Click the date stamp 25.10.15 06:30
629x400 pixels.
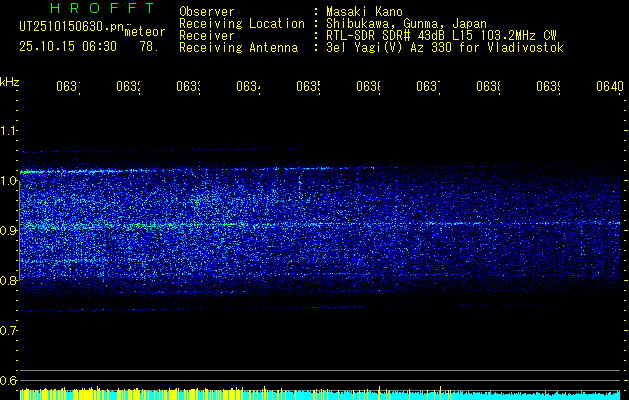[68, 47]
